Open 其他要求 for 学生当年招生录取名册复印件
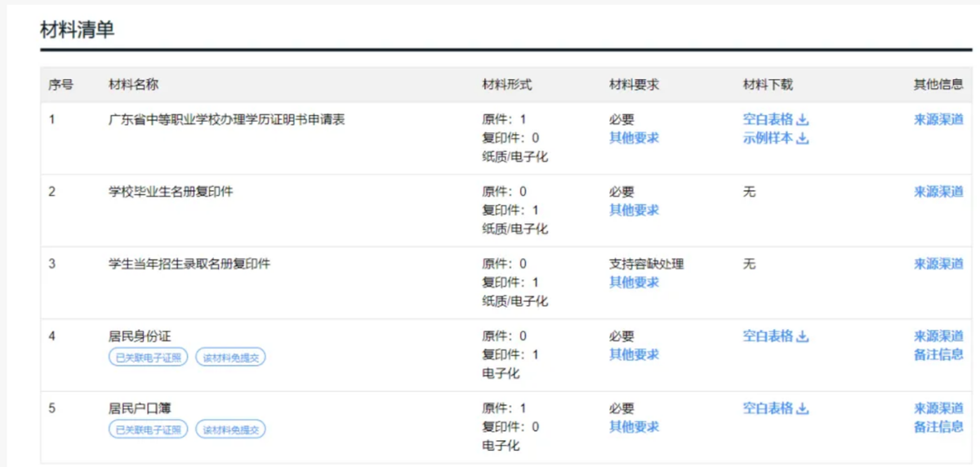Image resolution: width=980 pixels, height=467 pixels. coord(634,282)
